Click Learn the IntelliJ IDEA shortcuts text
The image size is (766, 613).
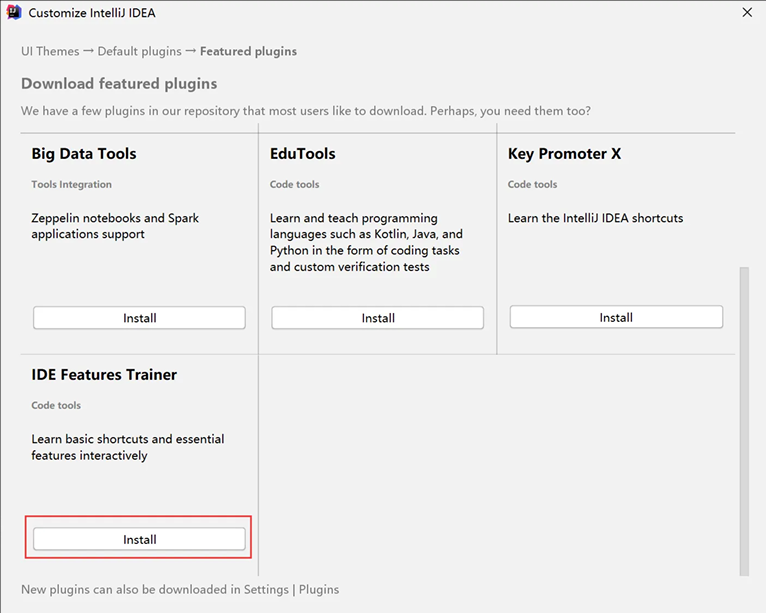tap(596, 218)
